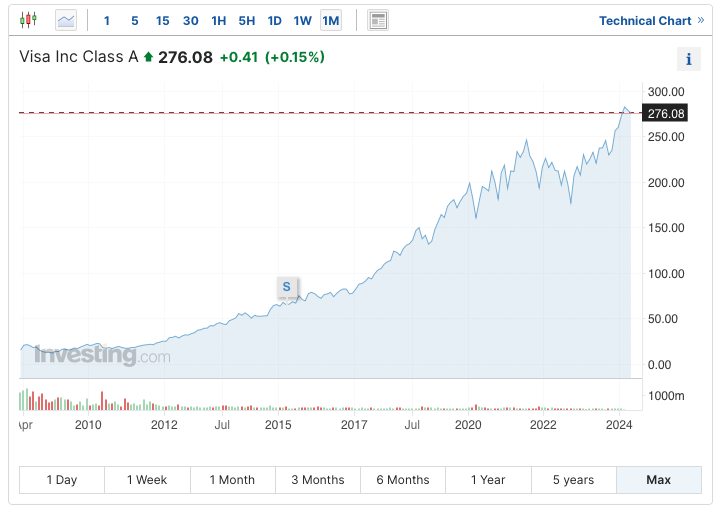Click the 0.00 price axis label
Screen dimensions: 720x511
pyautogui.click(x=659, y=365)
